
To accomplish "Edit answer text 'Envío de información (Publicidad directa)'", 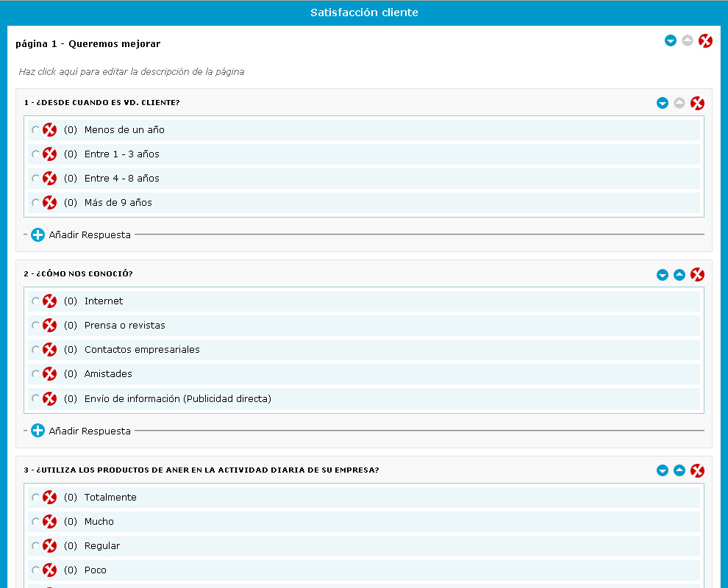I will tap(178, 398).
